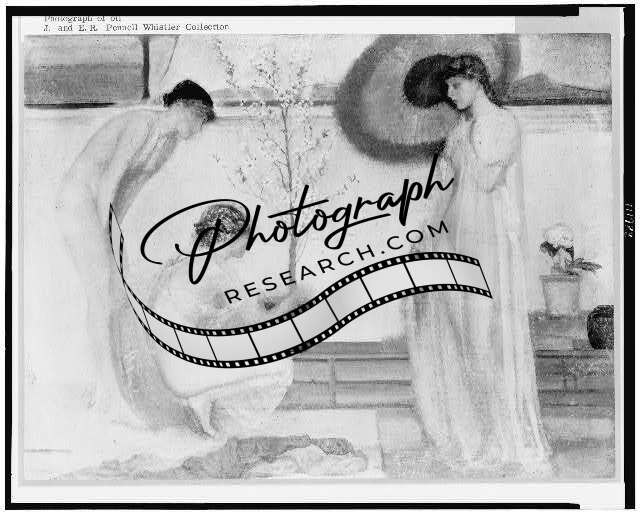Click the rotated number on the right margin
Viewport: 640px width, 514px height.
[630, 220]
